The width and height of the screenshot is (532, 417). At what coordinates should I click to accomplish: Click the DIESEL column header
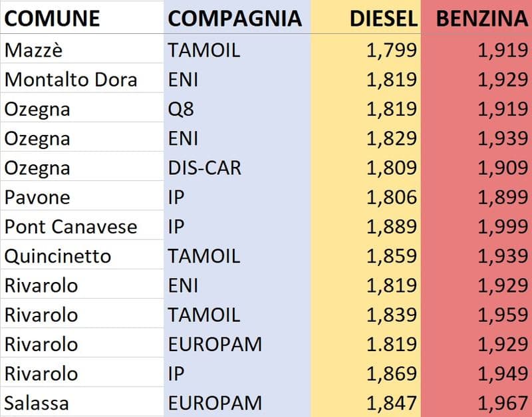(x=383, y=19)
